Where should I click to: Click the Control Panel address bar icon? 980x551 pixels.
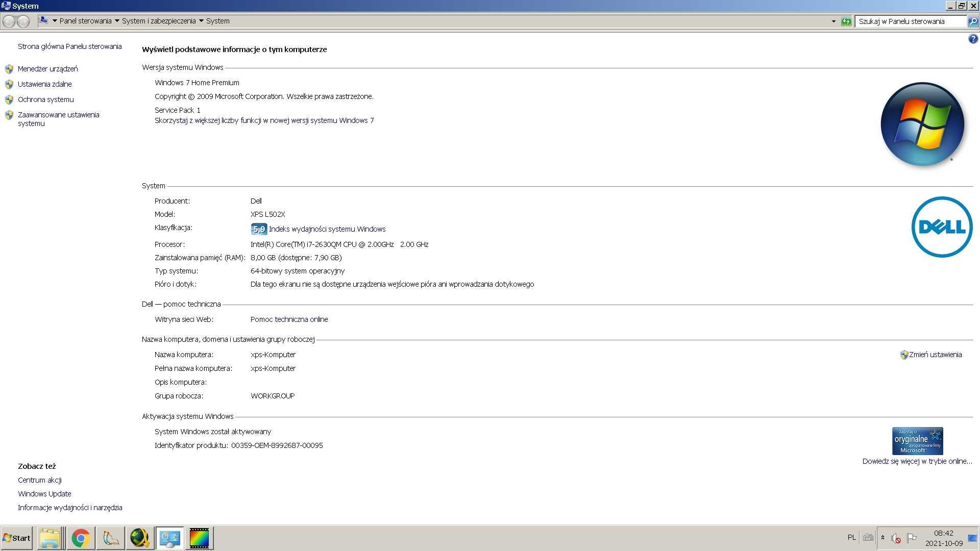tap(43, 21)
